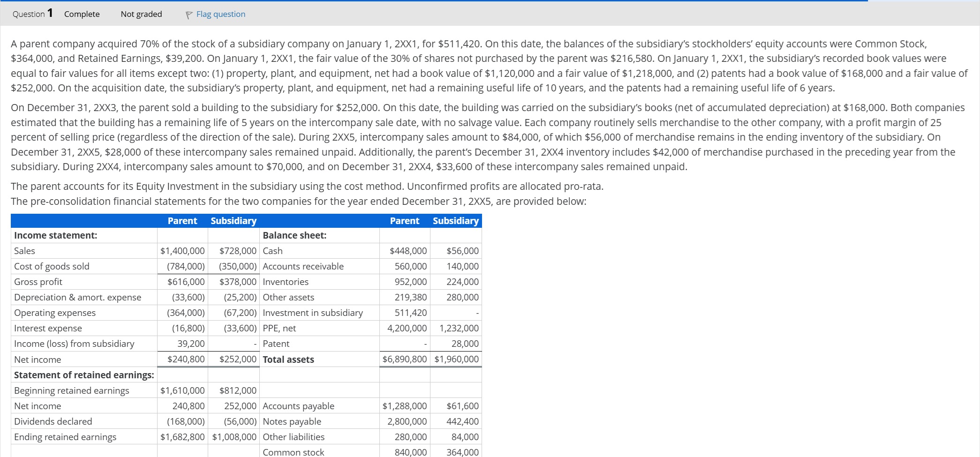Screen dimensions: 980x457
Task: Select the parent accounts receivable "560,000"
Action: coord(411,266)
